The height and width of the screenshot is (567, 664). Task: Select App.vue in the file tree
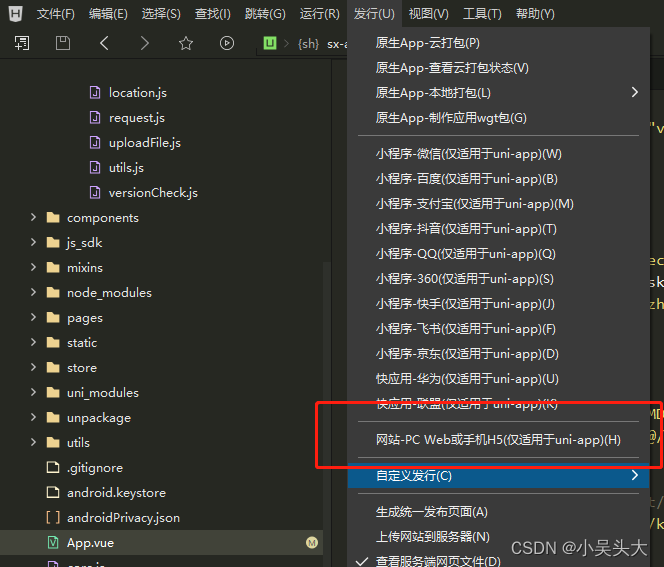161,542
